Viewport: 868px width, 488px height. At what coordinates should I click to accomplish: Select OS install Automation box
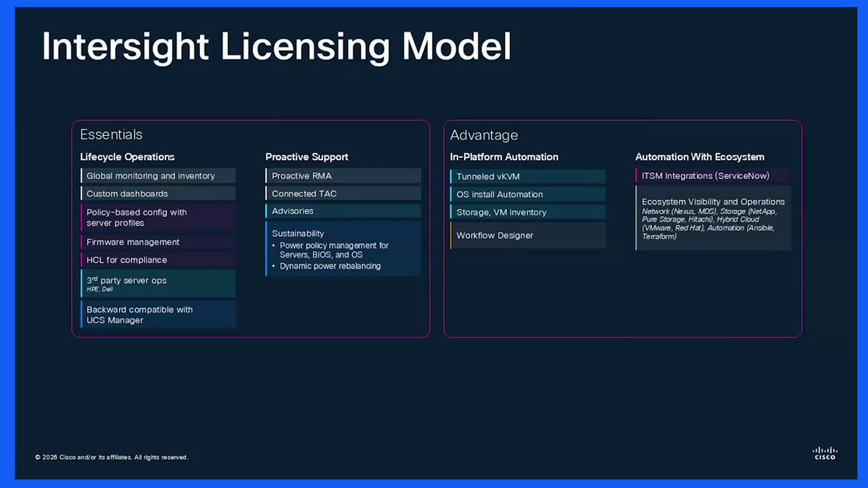[528, 194]
